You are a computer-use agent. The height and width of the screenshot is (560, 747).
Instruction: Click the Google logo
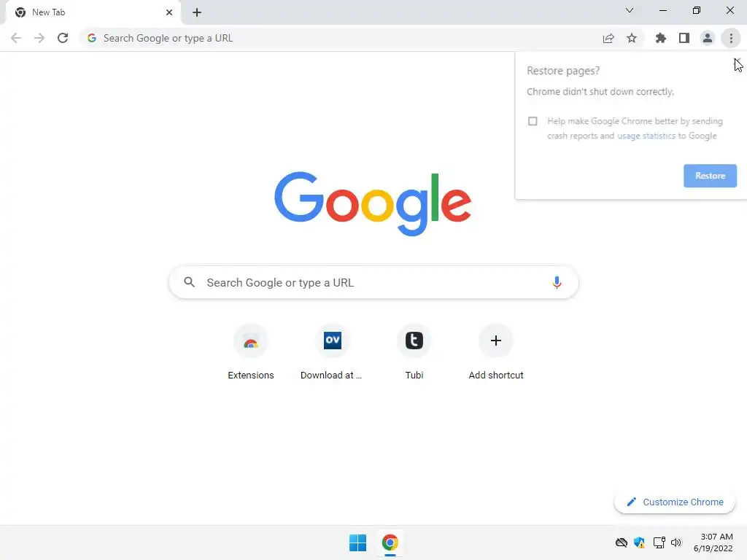373,204
